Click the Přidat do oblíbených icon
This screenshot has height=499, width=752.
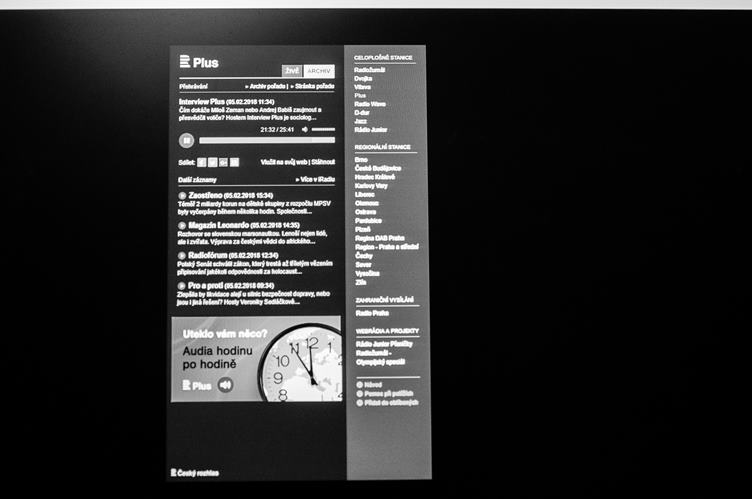(x=360, y=403)
